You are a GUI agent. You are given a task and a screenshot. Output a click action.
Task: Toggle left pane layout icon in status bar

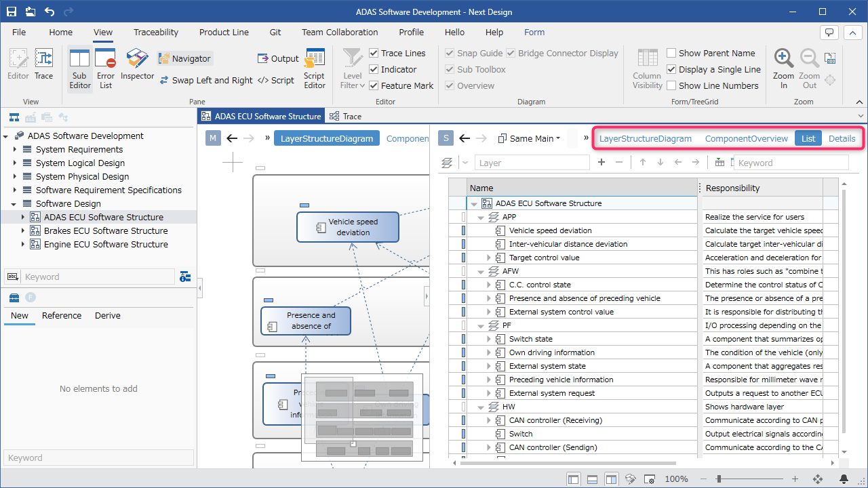point(574,479)
